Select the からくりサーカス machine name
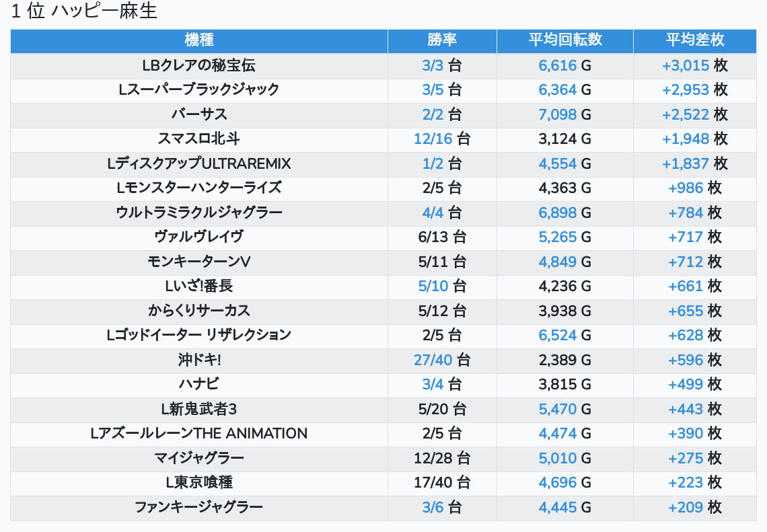 coord(199,311)
